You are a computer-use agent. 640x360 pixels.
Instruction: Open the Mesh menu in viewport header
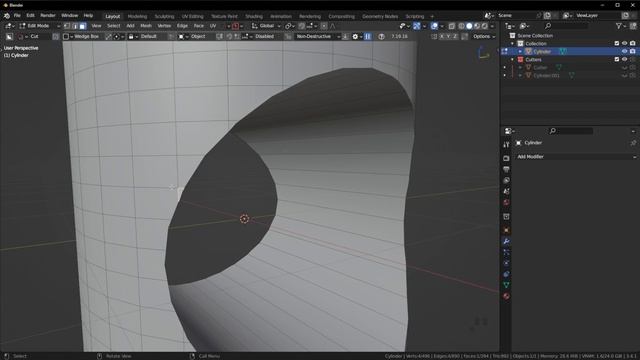point(146,26)
